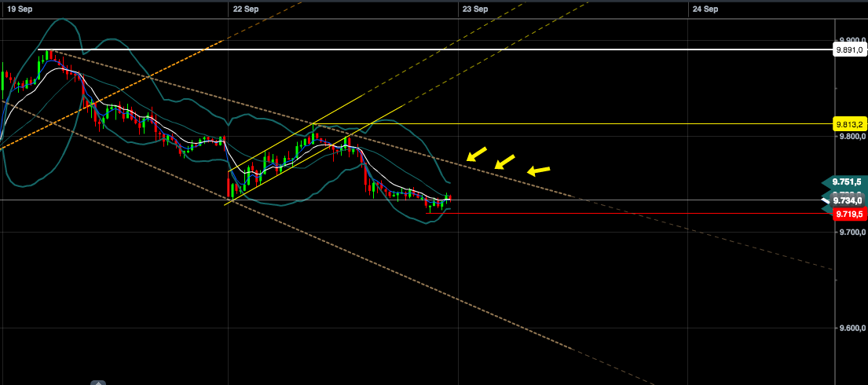Click the 22 Sep date label
This screenshot has width=868, height=385.
tap(247, 9)
